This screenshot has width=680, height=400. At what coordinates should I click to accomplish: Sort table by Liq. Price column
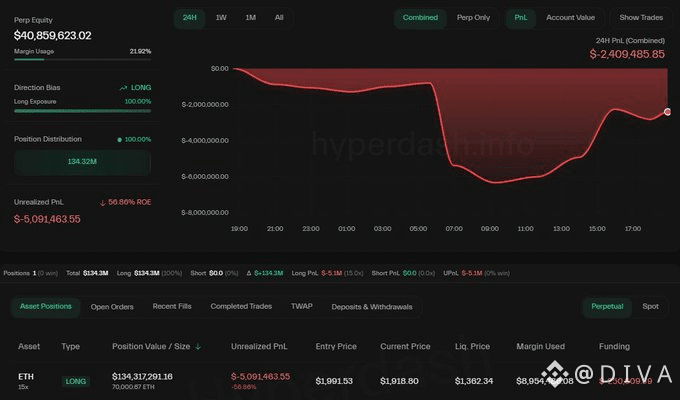click(x=472, y=347)
